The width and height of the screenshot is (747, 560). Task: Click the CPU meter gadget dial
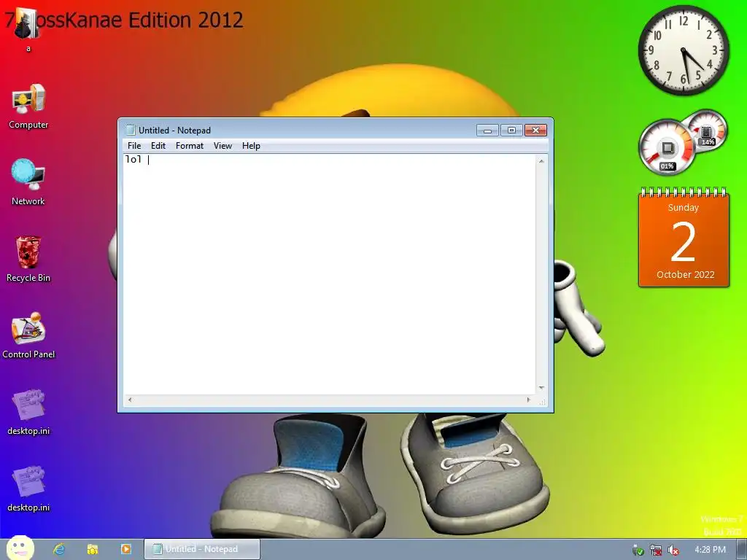667,147
